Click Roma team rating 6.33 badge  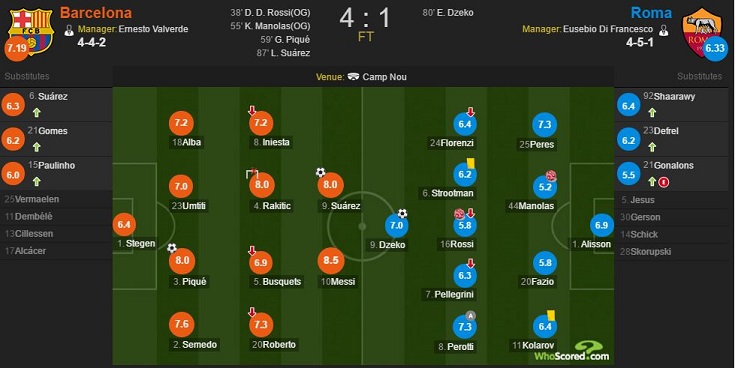pos(715,49)
